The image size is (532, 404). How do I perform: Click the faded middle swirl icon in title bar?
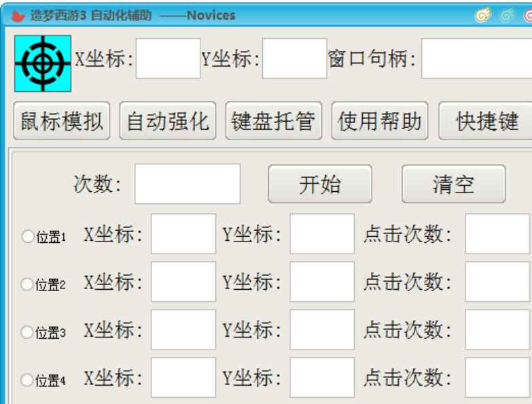(x=506, y=15)
